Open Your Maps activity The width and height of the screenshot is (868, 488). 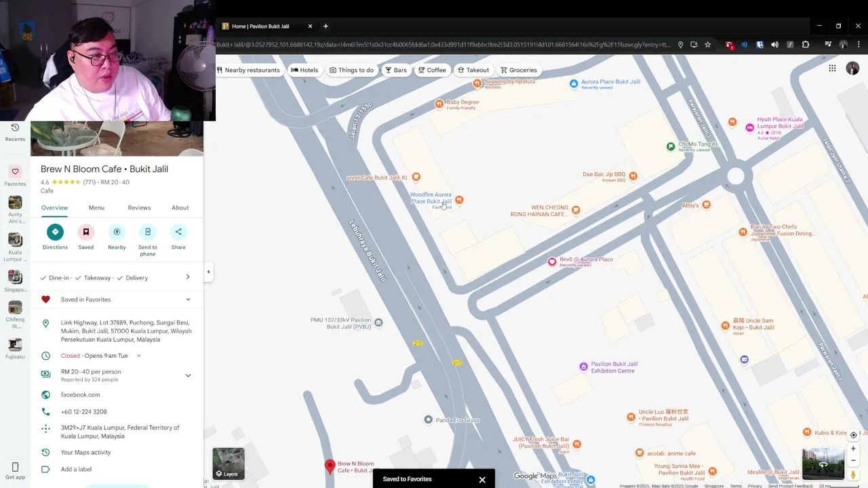(x=85, y=452)
